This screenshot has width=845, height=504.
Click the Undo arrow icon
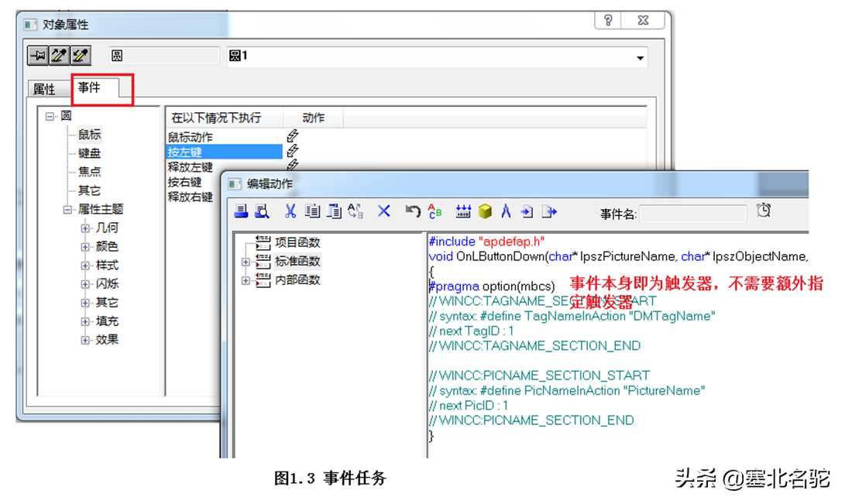(413, 211)
